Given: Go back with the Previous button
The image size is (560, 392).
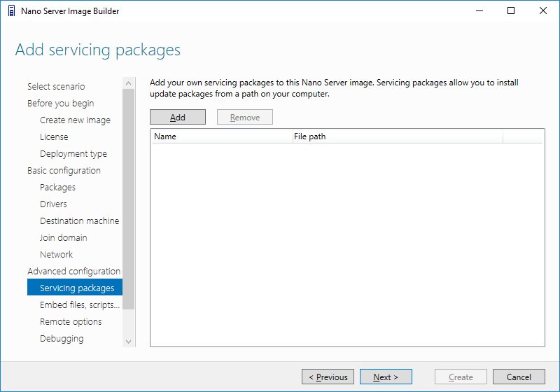Looking at the screenshot, I should 328,377.
